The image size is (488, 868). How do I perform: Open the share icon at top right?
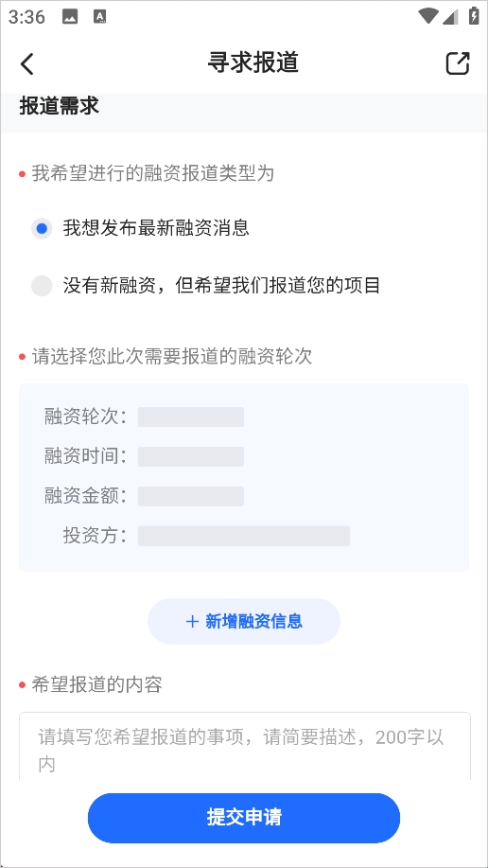click(458, 63)
